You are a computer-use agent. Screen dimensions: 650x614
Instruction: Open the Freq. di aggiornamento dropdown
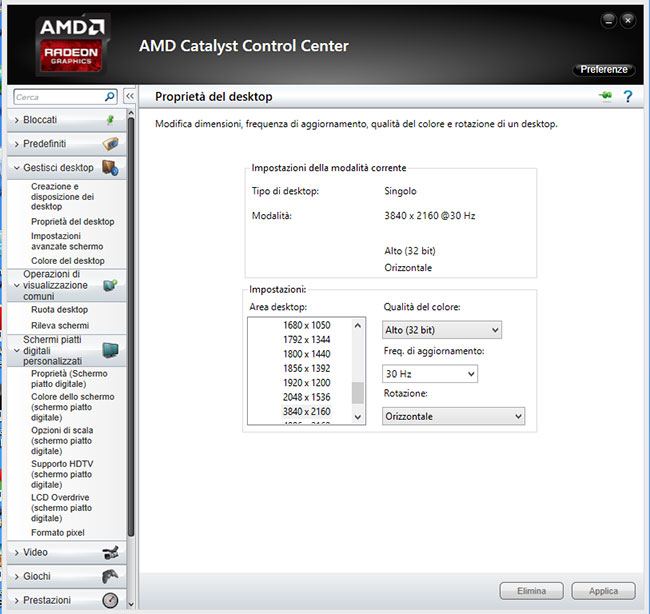pyautogui.click(x=429, y=374)
